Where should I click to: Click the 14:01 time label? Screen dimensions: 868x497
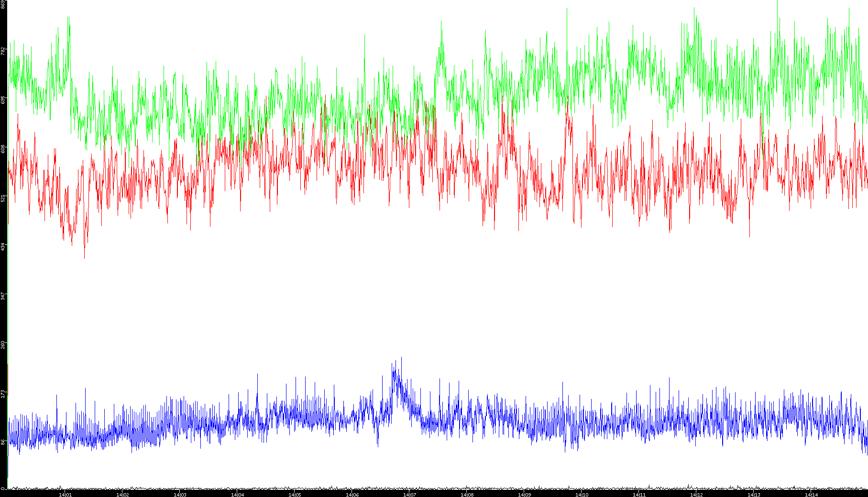click(65, 495)
